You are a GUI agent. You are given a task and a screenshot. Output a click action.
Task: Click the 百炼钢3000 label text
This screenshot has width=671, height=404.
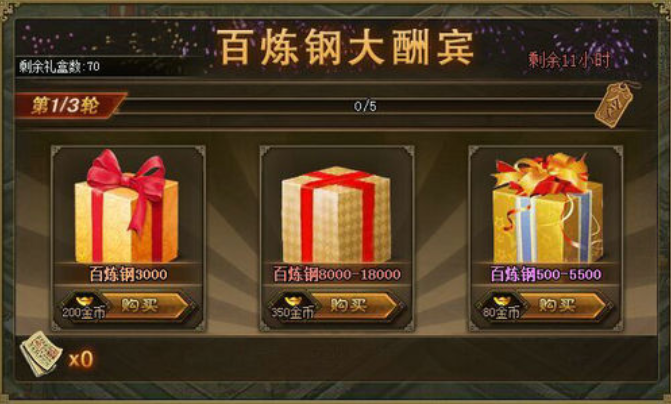[128, 274]
